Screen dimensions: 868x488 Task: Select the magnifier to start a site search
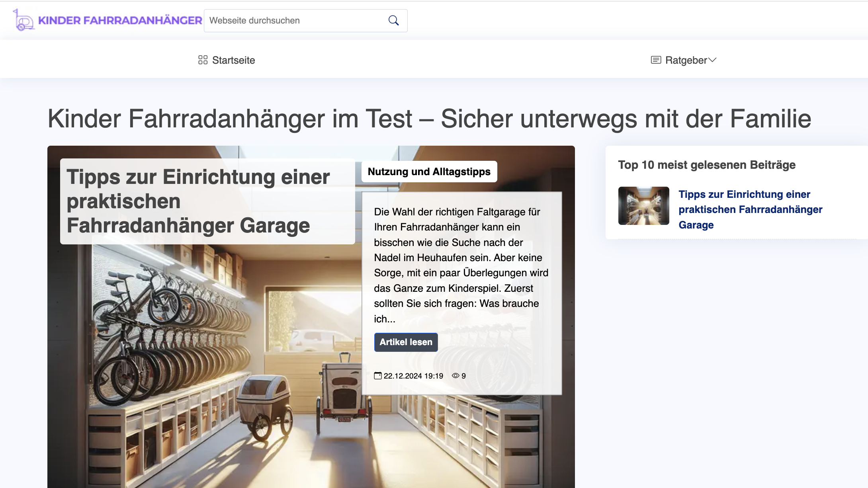[393, 20]
